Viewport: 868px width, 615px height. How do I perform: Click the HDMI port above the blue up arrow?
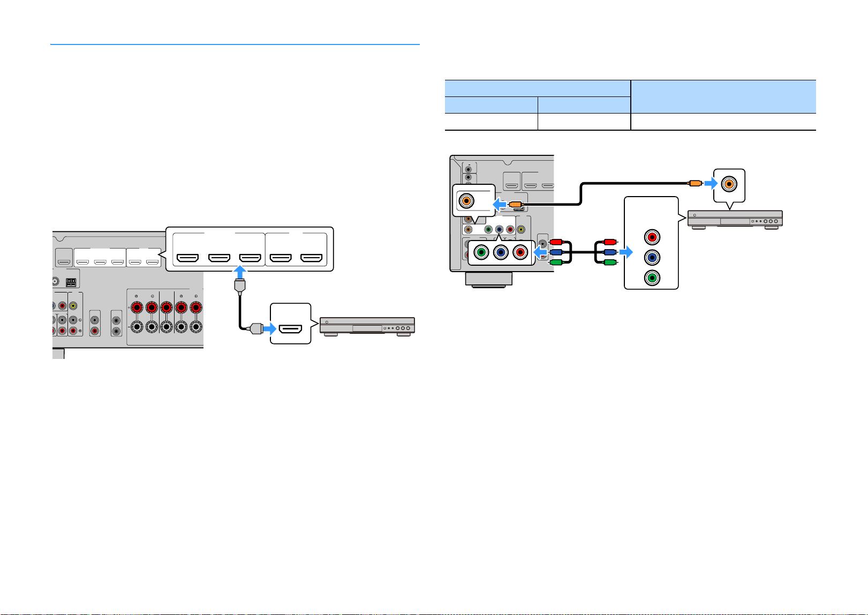tap(250, 258)
